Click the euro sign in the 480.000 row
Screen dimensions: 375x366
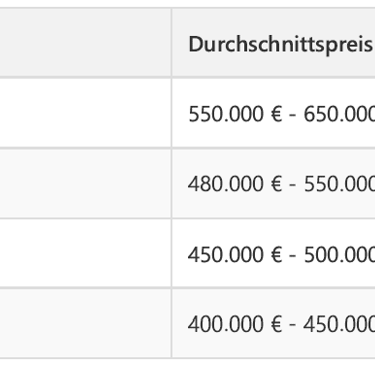tap(276, 184)
